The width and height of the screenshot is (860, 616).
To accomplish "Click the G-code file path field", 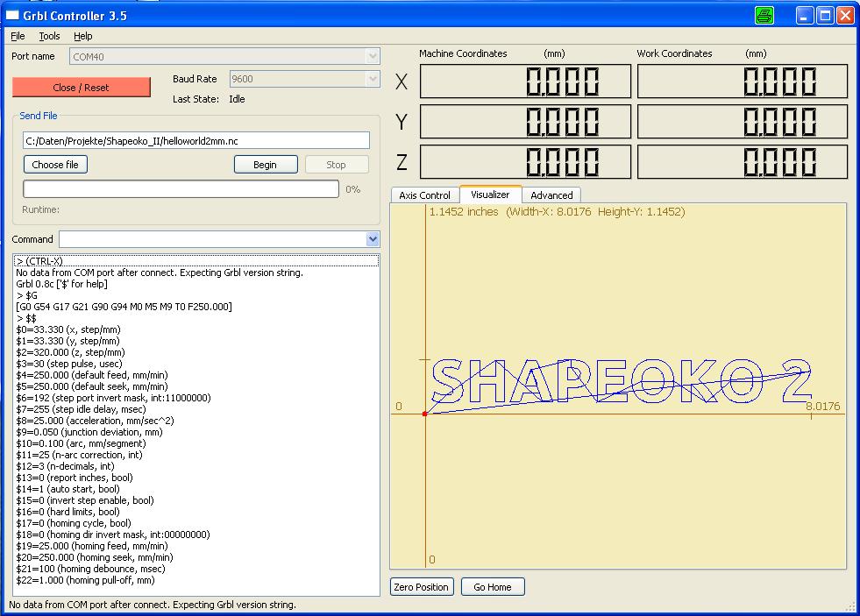I will click(196, 141).
